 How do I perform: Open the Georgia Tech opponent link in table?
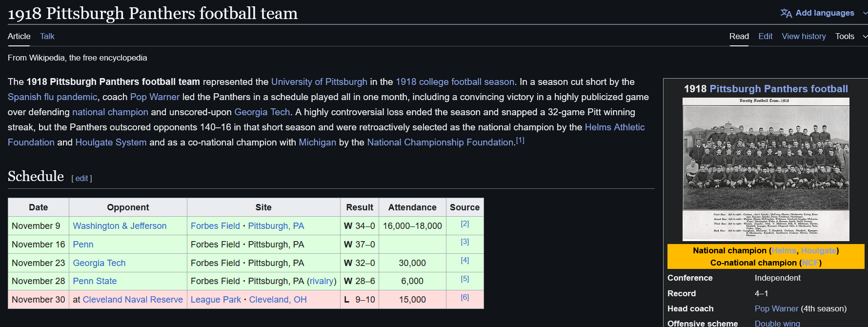click(99, 263)
